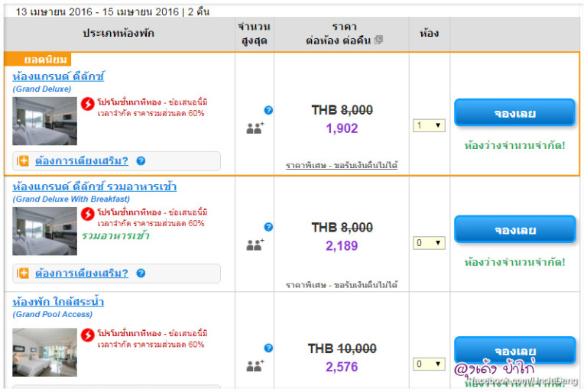
Task: Click the flash deal icon for Grand Deluxe
Action: click(x=88, y=105)
